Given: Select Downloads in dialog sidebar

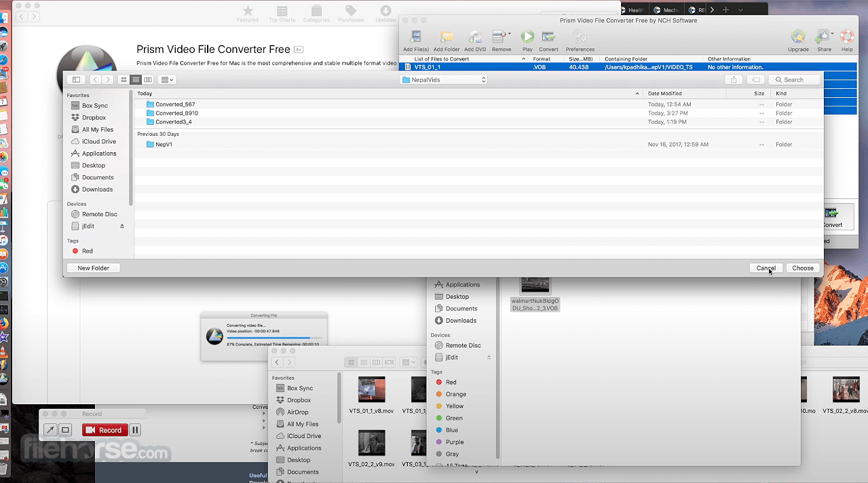Looking at the screenshot, I should pos(98,189).
